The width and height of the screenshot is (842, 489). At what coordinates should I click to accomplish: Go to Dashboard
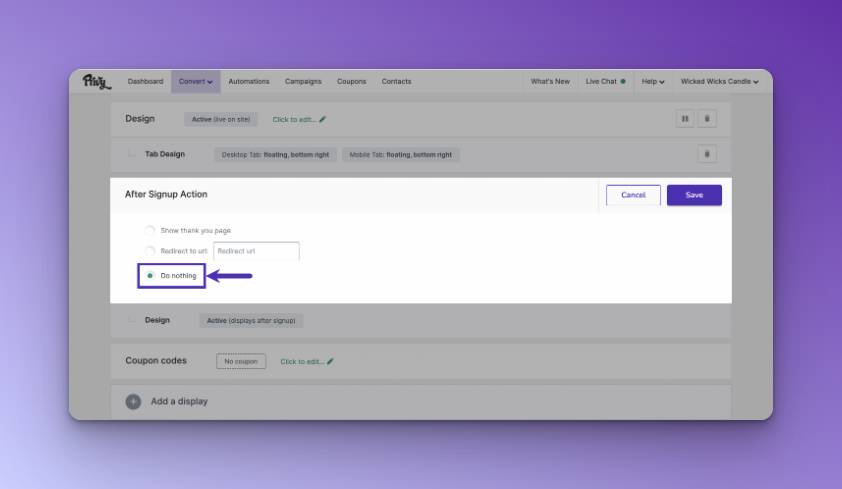pyautogui.click(x=146, y=82)
